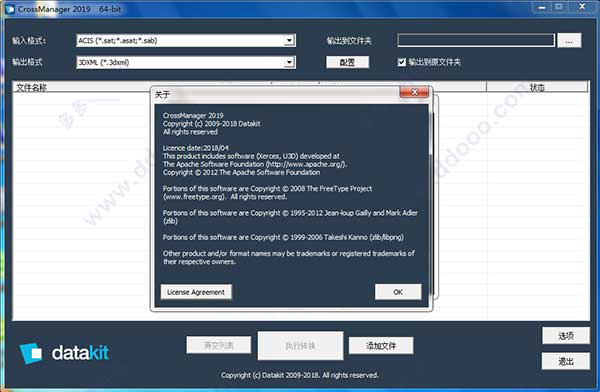Image resolution: width=600 pixels, height=392 pixels.
Task: Expand the 输出格式 3DXML dropdown
Action: click(x=289, y=62)
